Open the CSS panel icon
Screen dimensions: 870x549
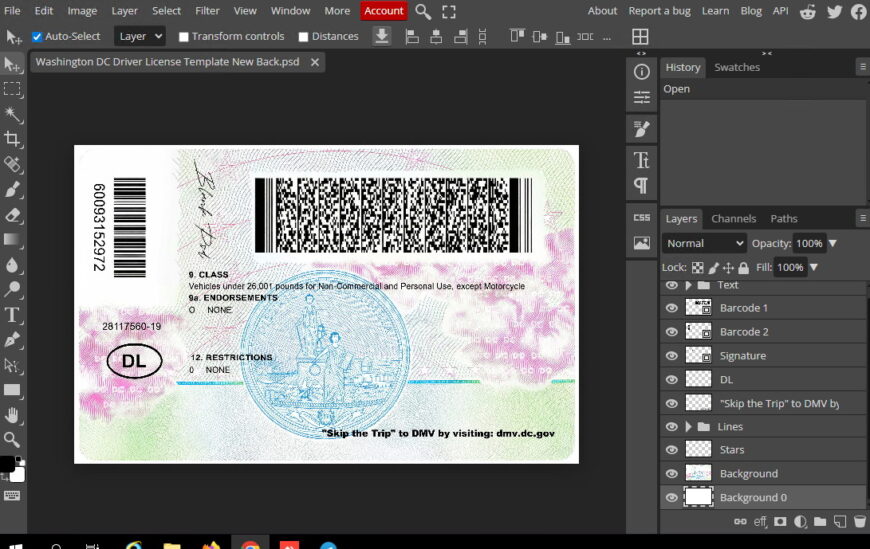click(x=641, y=218)
